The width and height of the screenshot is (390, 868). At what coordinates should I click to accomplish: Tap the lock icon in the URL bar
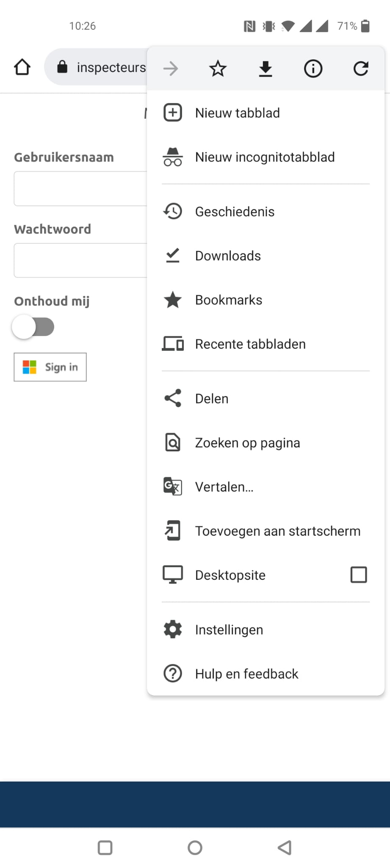click(62, 67)
